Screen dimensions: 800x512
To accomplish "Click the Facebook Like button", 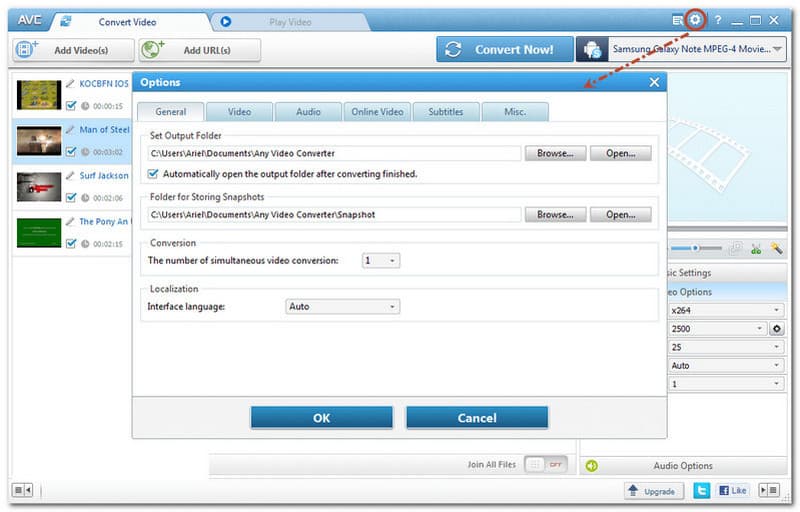I will click(x=733, y=490).
